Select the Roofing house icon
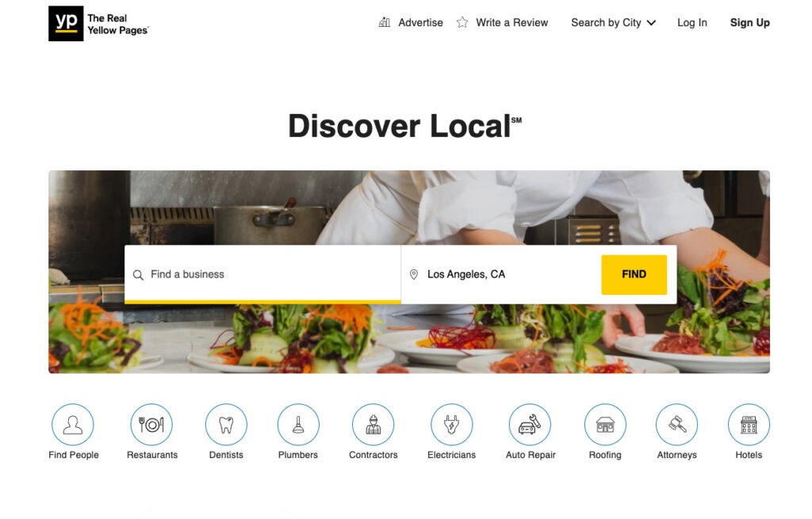This screenshot has width=812, height=519. point(605,424)
